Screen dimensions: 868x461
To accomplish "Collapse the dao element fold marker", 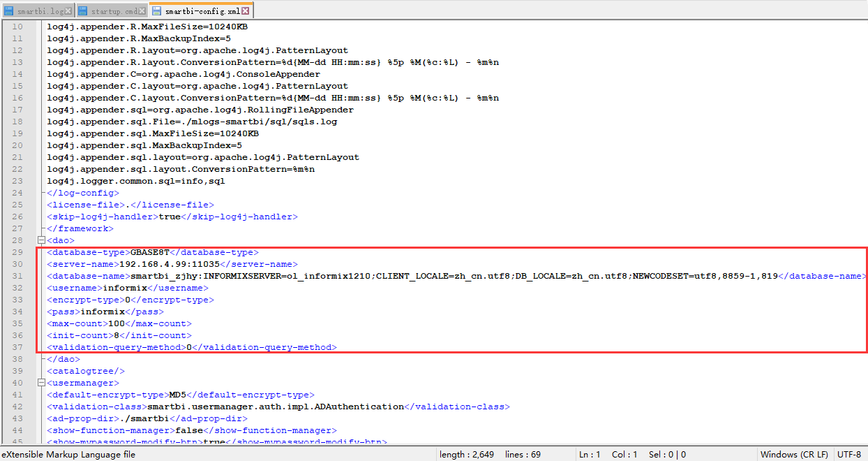I will coord(41,240).
